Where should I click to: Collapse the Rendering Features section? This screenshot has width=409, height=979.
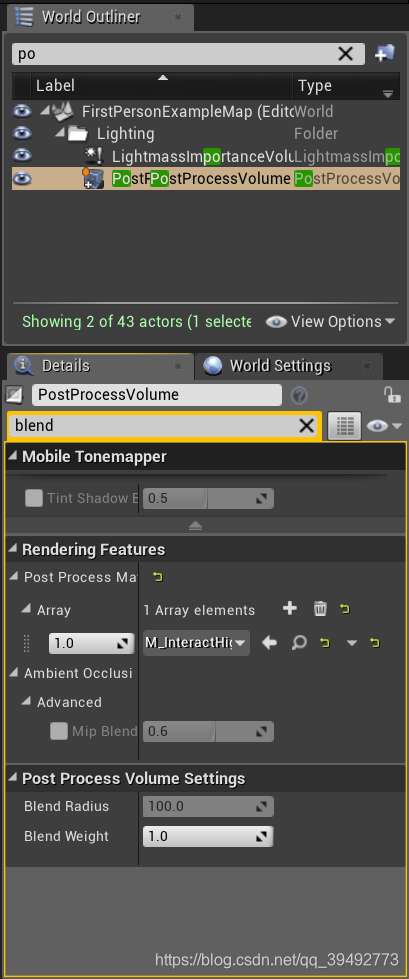13,549
